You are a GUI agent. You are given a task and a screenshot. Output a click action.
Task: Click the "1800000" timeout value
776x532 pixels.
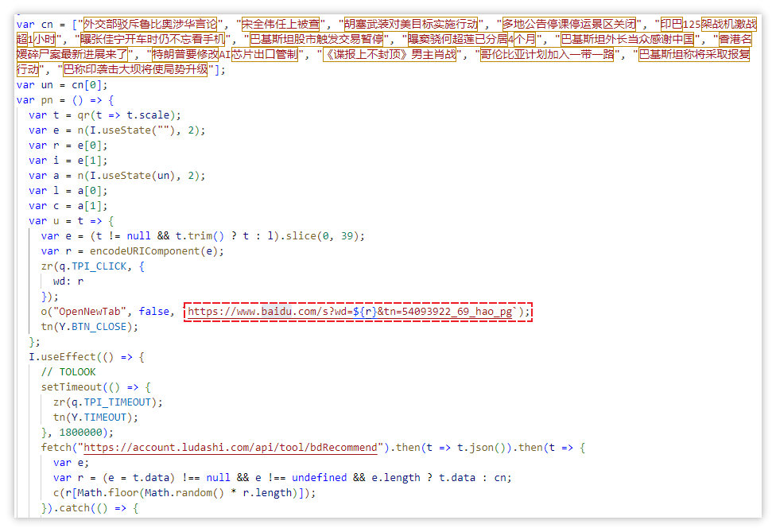tap(80, 432)
